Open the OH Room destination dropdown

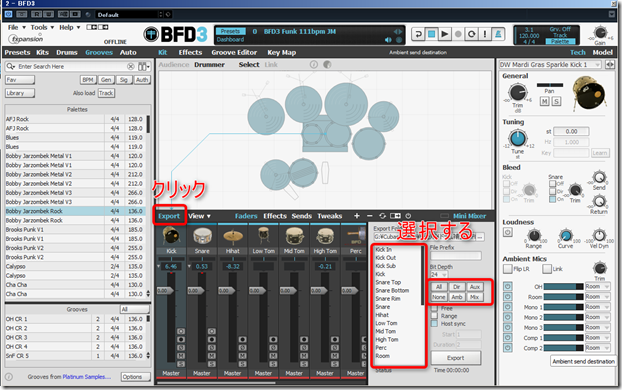(597, 286)
